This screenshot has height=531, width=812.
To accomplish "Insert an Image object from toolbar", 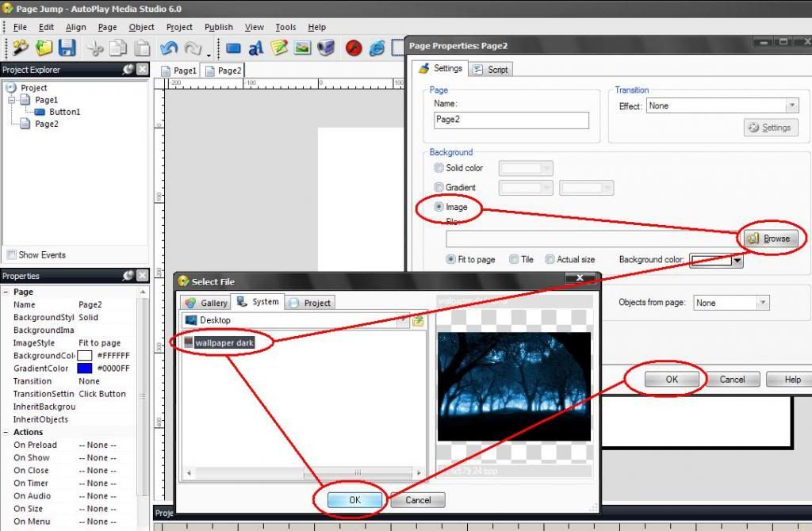I will (302, 48).
